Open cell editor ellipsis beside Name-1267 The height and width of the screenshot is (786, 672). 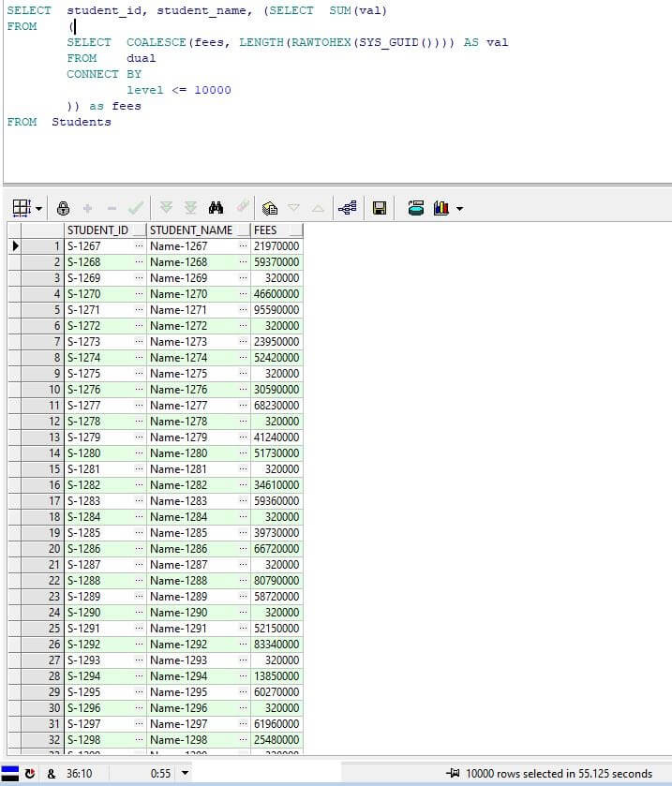pos(243,246)
